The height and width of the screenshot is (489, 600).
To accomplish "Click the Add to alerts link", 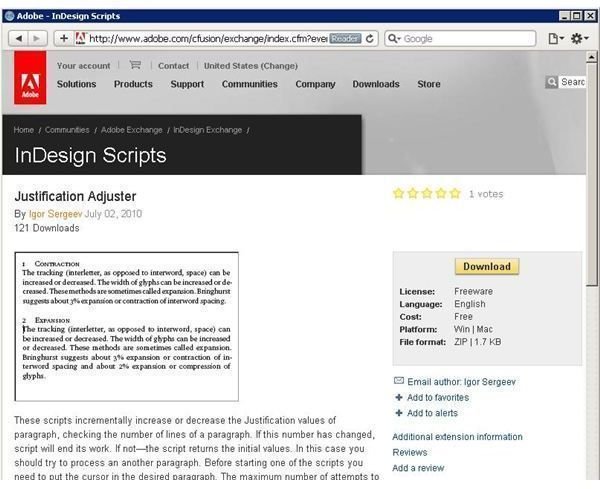I will click(x=432, y=413).
